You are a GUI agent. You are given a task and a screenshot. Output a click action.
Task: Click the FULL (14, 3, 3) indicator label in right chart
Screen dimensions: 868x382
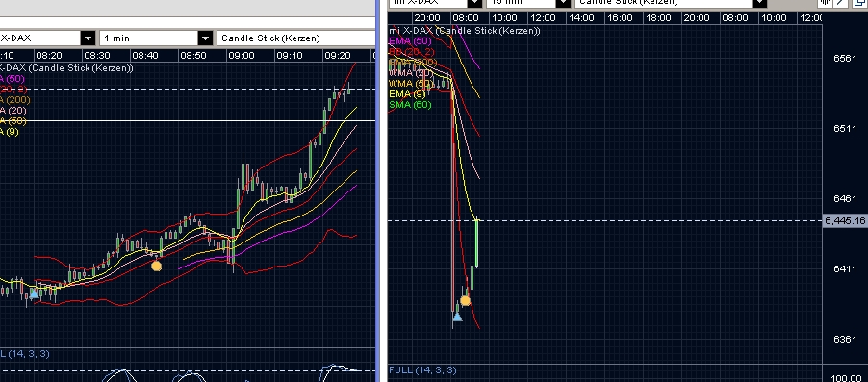tap(422, 369)
